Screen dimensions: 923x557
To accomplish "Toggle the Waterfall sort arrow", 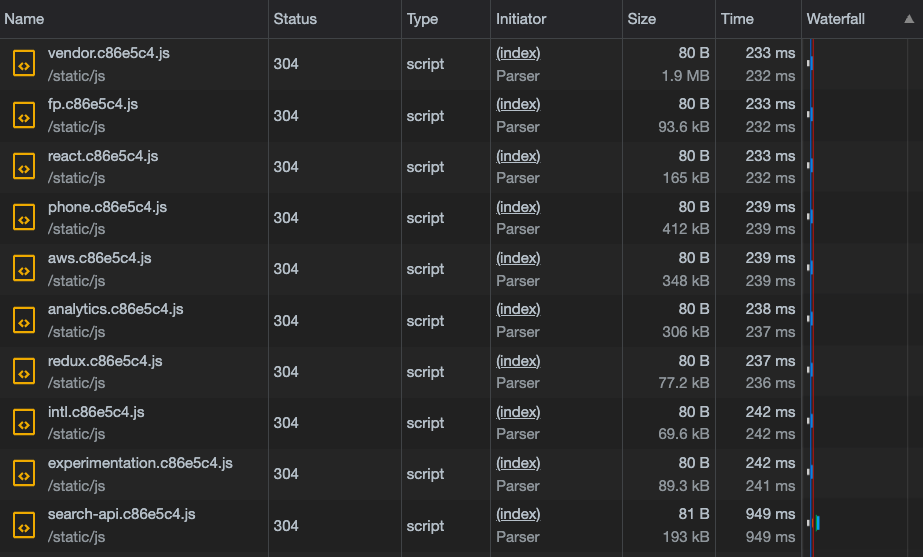I will [x=909, y=19].
